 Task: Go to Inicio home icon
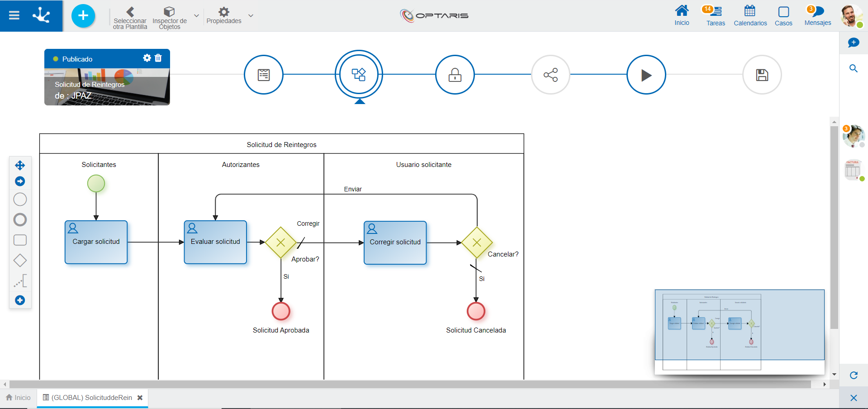coord(682,15)
